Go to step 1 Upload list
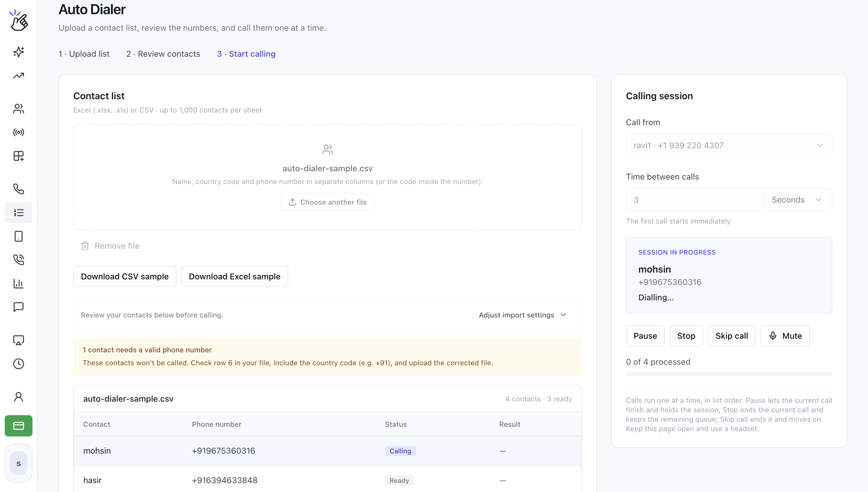This screenshot has height=492, width=868. point(84,54)
